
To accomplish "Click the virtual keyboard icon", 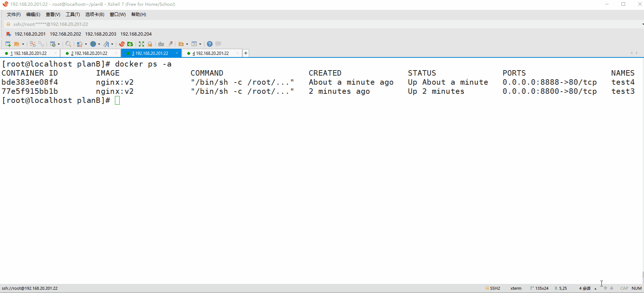I will click(x=161, y=44).
